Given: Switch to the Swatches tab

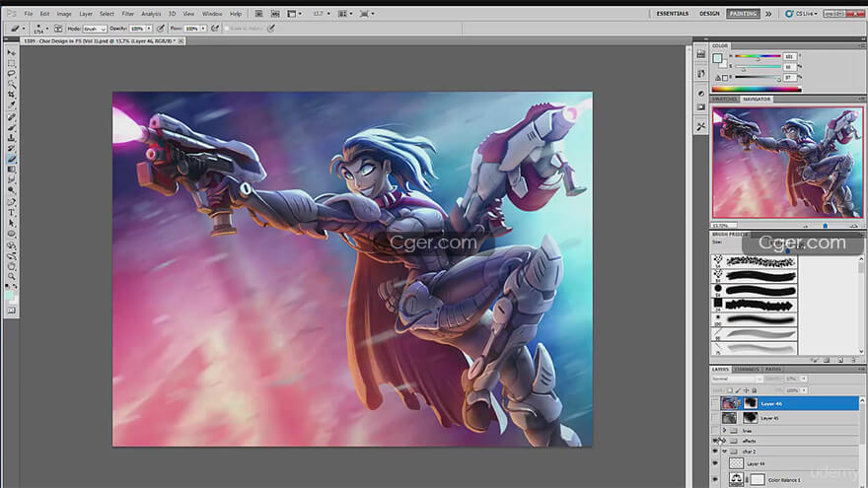Looking at the screenshot, I should click(724, 99).
